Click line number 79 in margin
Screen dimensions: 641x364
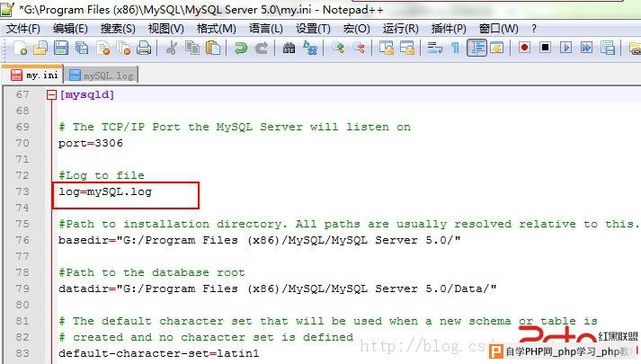point(22,289)
